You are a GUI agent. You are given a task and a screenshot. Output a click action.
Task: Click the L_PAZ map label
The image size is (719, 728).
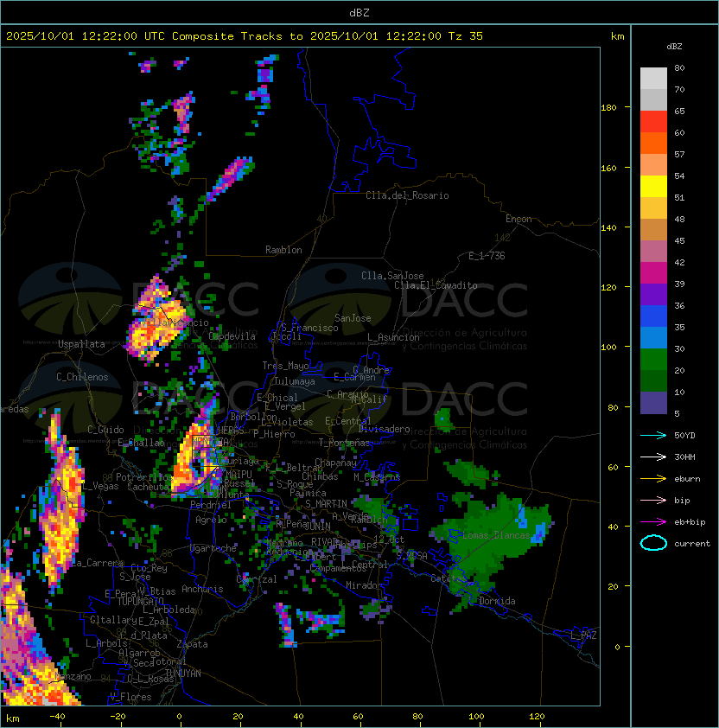point(583,635)
